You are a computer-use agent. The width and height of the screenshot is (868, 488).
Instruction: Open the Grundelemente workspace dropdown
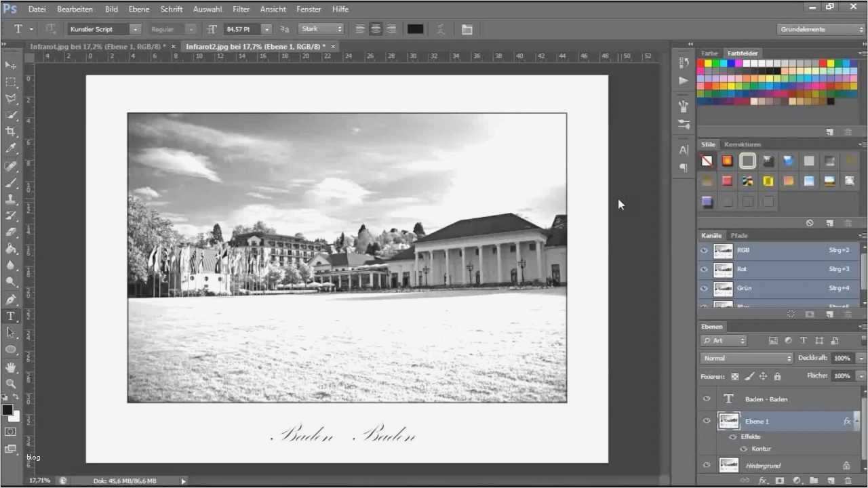click(821, 29)
